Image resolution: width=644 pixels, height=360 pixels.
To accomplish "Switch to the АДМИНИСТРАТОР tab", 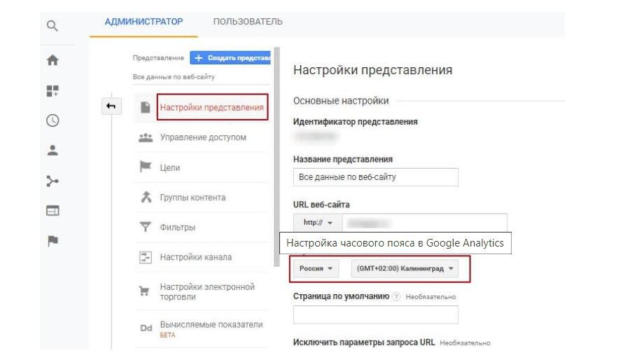I will point(143,22).
